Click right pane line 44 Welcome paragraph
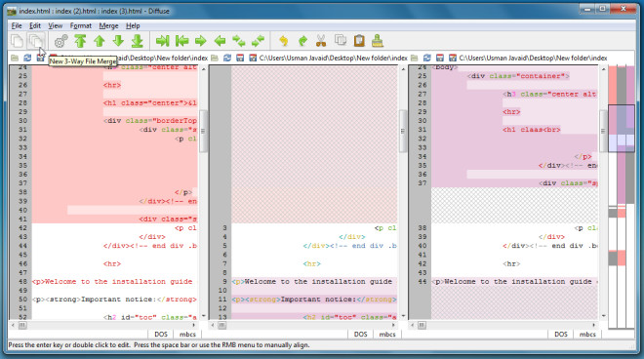Image resolution: width=644 pixels, height=359 pixels. pyautogui.click(x=514, y=282)
